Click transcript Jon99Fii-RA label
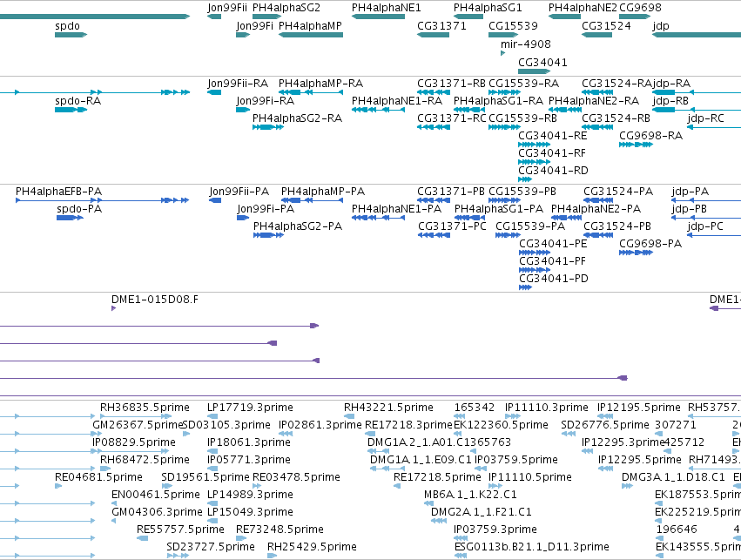 click(238, 84)
